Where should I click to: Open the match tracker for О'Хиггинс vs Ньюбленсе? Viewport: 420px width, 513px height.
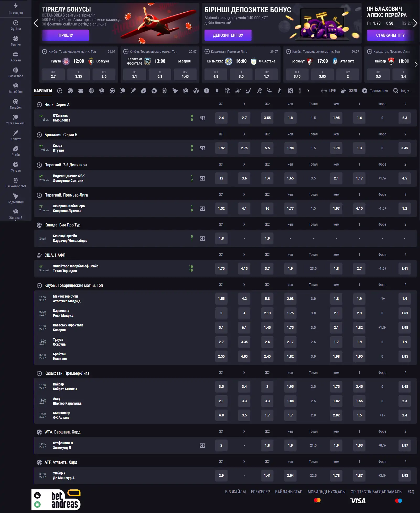(x=202, y=118)
